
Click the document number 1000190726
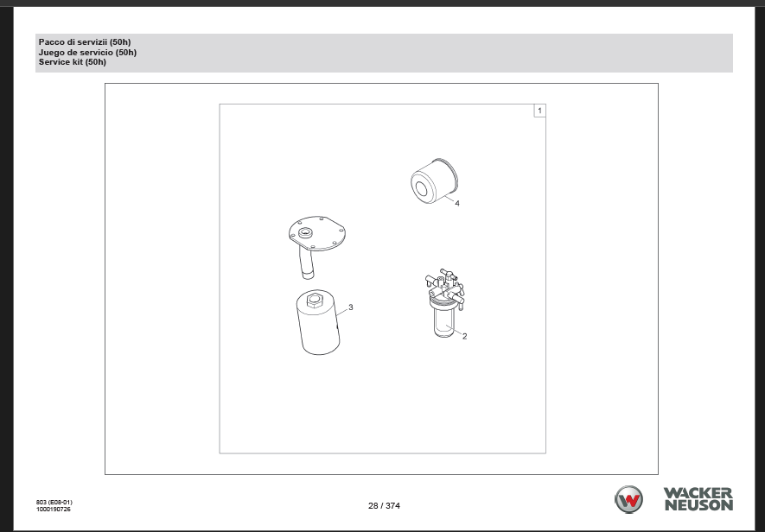54,510
